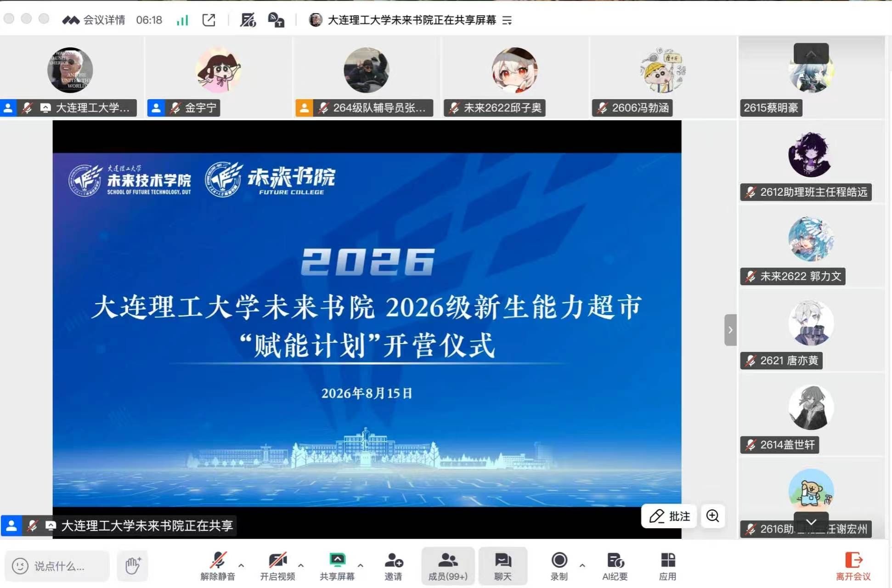Expand recording options arrow beside 录制
The height and width of the screenshot is (588, 892).
pyautogui.click(x=582, y=565)
